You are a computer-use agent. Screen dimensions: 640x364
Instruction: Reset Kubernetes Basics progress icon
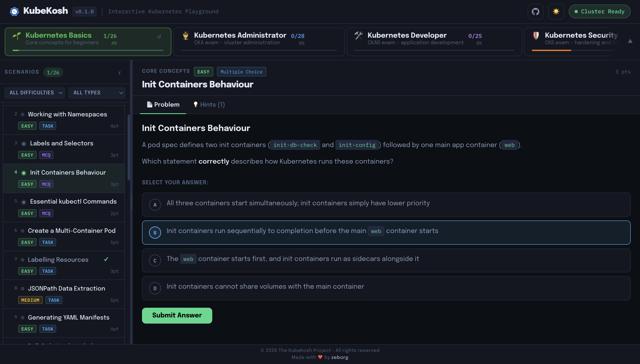[159, 36]
